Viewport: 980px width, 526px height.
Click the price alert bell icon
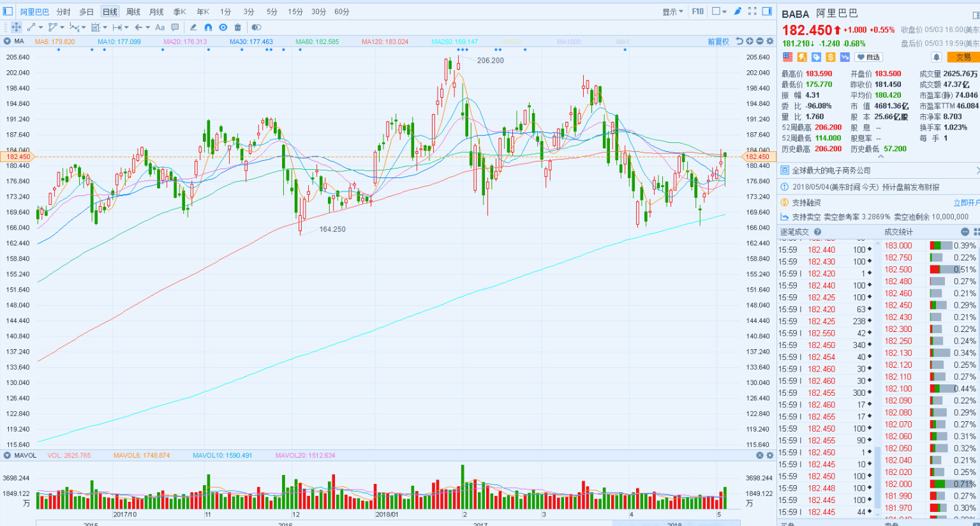tap(937, 57)
